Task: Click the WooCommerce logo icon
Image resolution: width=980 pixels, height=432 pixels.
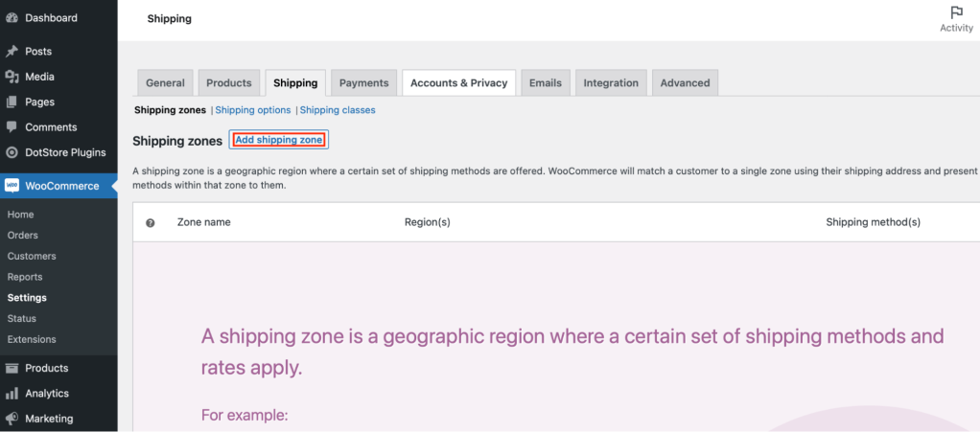Action: click(12, 186)
